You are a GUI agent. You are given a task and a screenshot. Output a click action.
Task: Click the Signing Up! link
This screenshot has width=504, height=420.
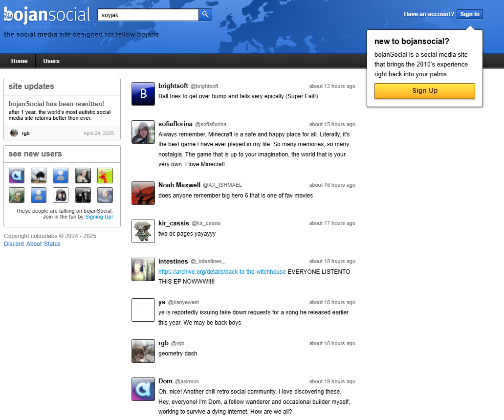click(x=99, y=217)
